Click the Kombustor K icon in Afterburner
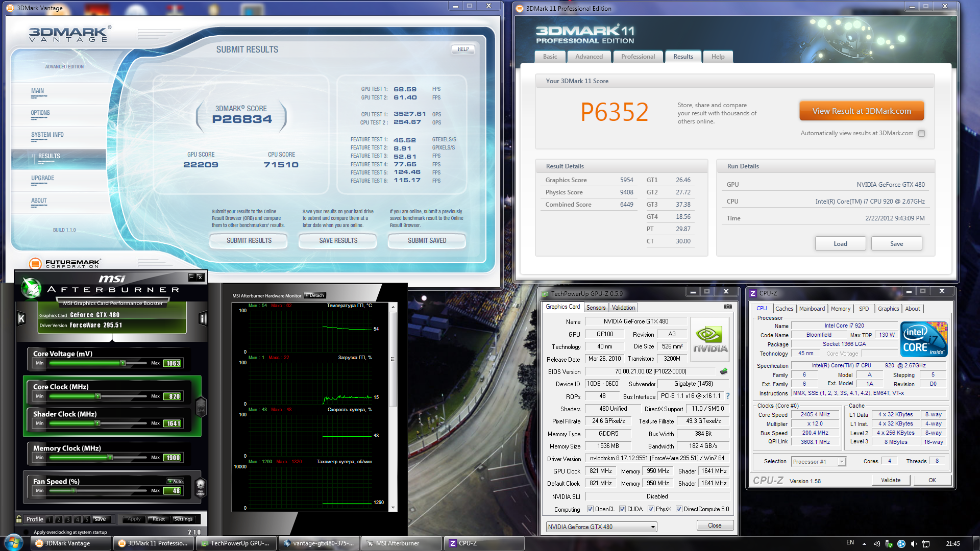 click(21, 319)
